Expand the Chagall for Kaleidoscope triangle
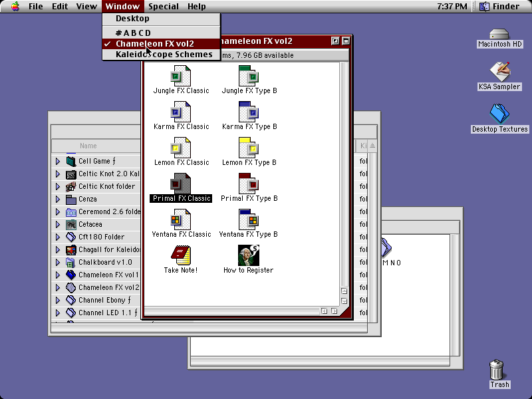Screen dimensions: 532x399 pyautogui.click(x=58, y=250)
